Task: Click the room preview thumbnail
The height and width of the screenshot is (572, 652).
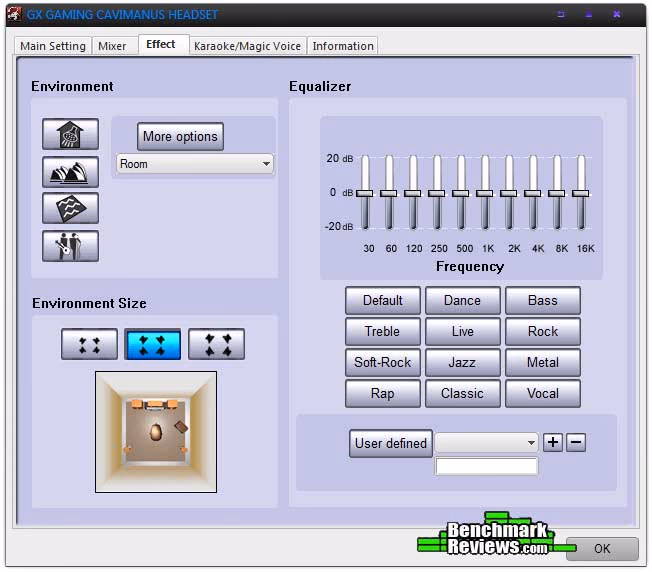Action: (156, 432)
